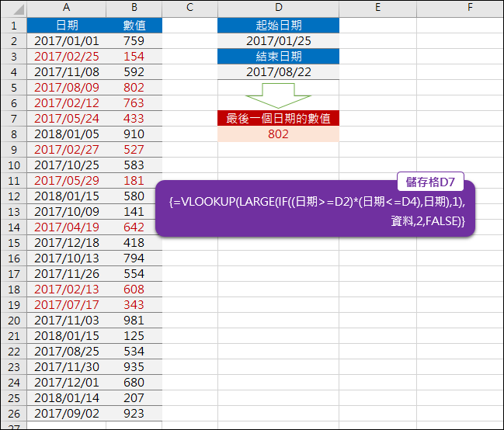Select row 26 header
The height and width of the screenshot is (430, 504).
[x=14, y=413]
